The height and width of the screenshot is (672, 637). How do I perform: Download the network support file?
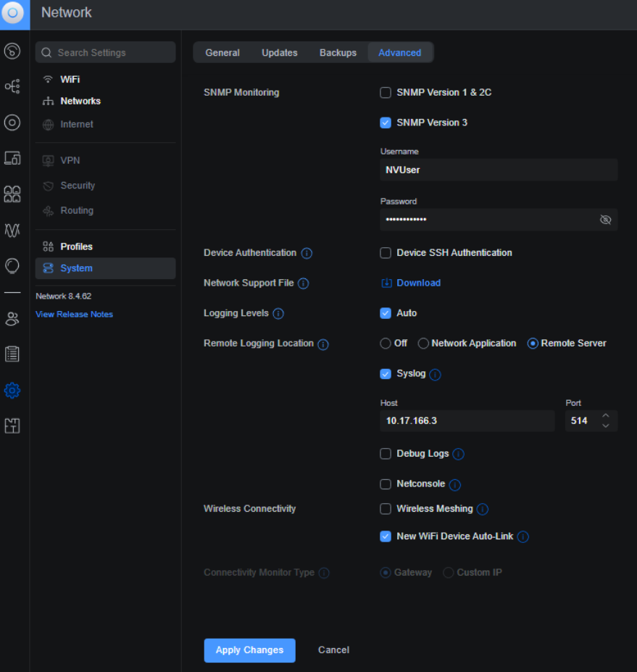coord(419,283)
